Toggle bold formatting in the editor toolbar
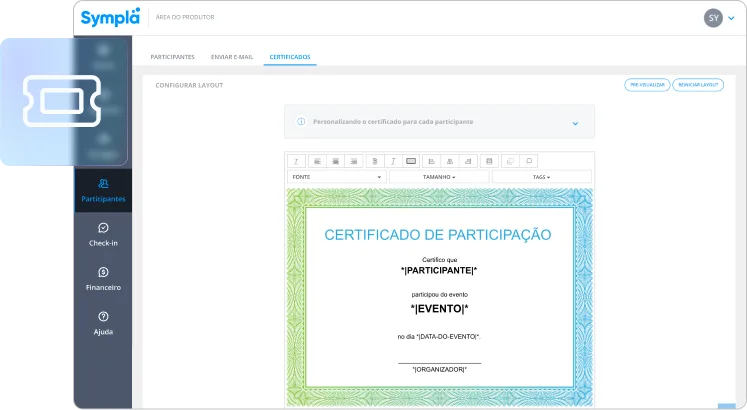The height and width of the screenshot is (410, 747). pos(375,161)
